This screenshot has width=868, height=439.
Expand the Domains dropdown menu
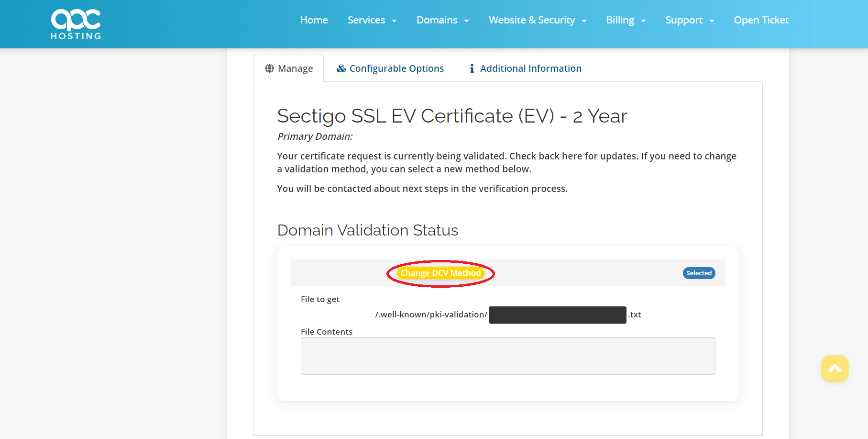click(x=443, y=20)
